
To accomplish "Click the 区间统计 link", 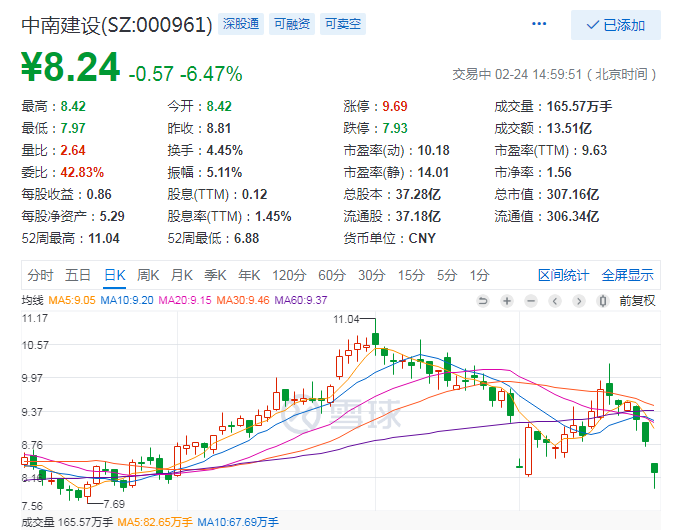I will coord(565,275).
